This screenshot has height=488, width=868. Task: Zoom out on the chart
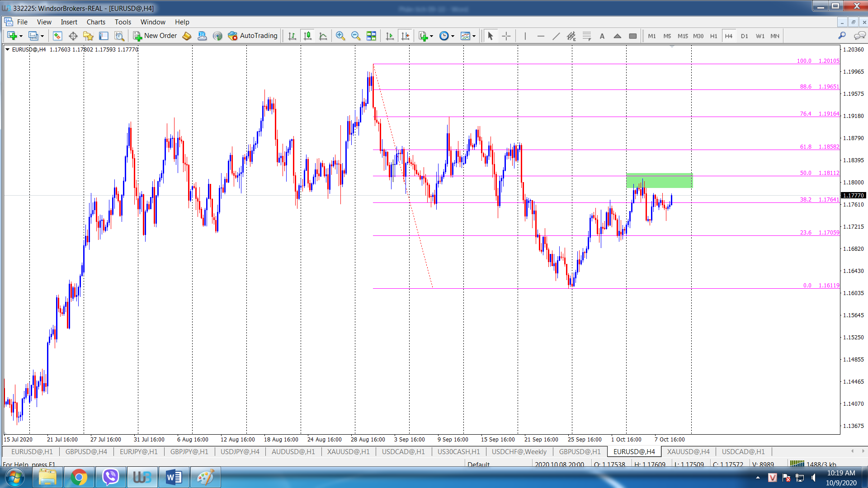coord(356,36)
